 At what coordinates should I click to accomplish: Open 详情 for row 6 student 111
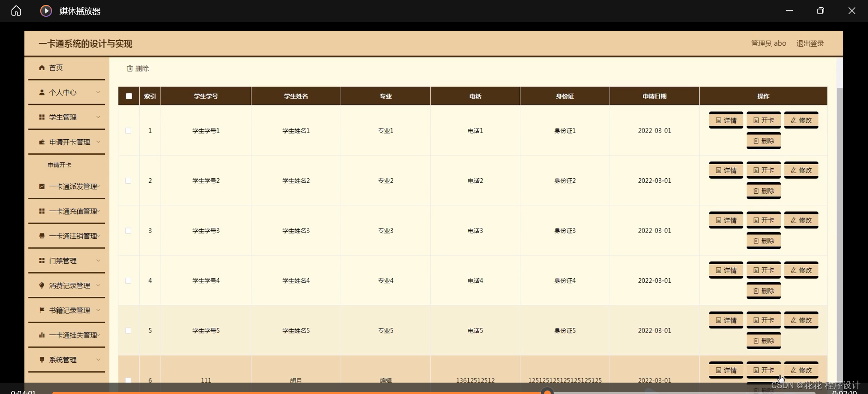(726, 370)
